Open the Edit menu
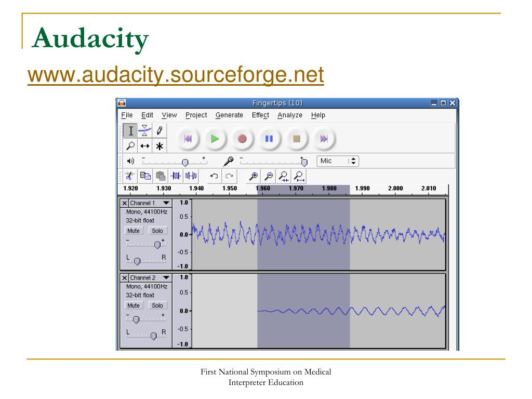This screenshot has width=532, height=399. (147, 115)
